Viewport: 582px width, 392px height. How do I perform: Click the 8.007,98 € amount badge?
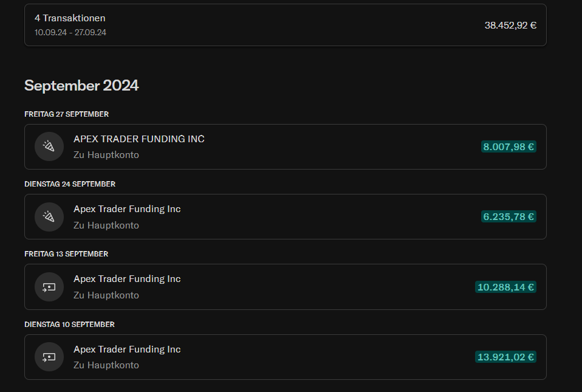(508, 146)
